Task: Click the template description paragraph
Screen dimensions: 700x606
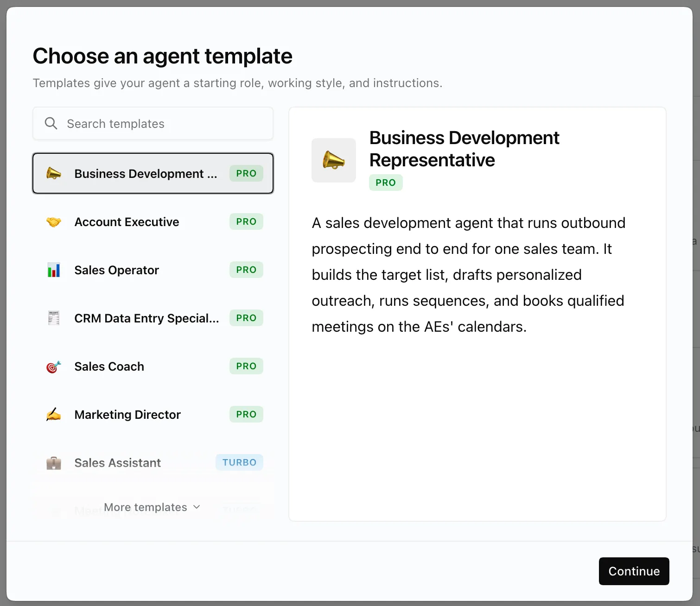Action: point(468,275)
